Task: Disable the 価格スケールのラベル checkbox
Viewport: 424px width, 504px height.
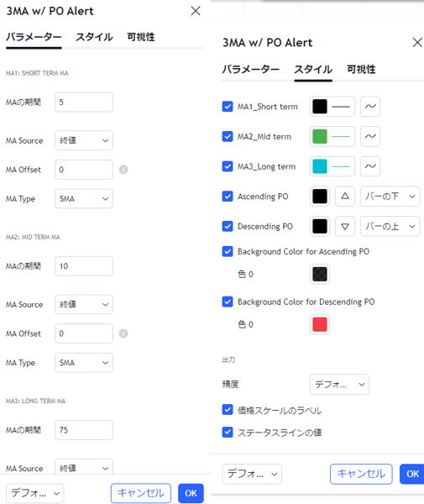Action: (228, 410)
